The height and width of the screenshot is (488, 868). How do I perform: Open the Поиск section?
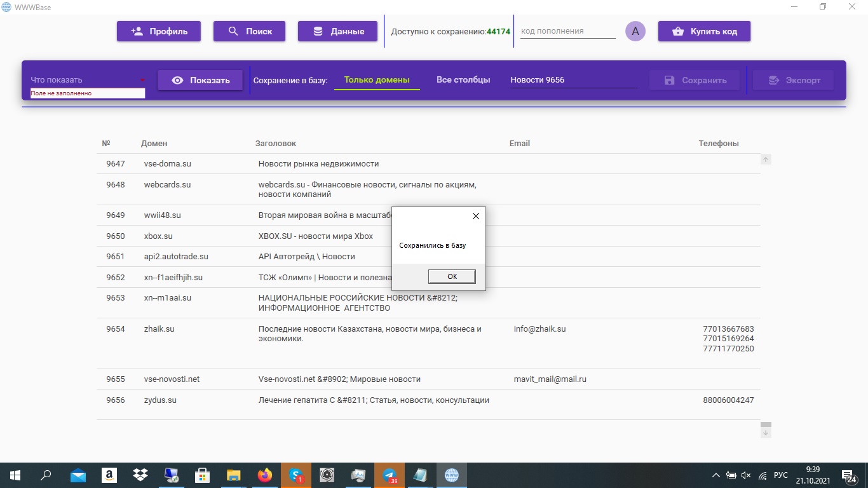249,31
